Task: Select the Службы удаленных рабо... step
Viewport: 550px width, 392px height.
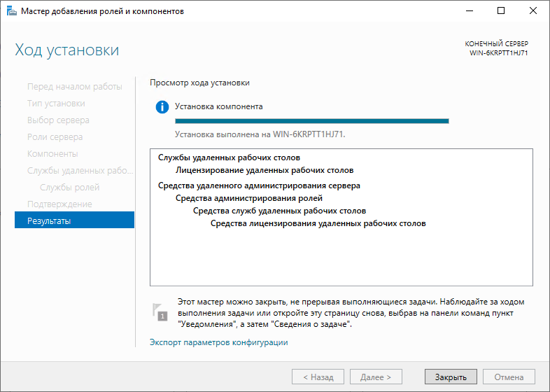Action: tap(80, 171)
